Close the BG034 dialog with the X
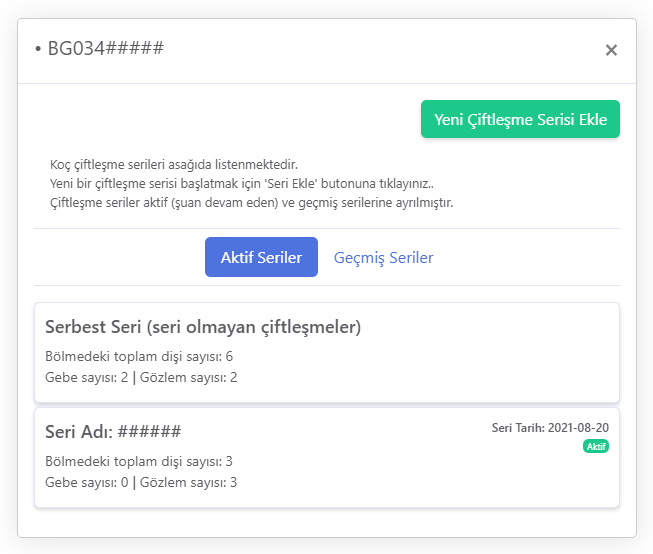 [x=611, y=50]
